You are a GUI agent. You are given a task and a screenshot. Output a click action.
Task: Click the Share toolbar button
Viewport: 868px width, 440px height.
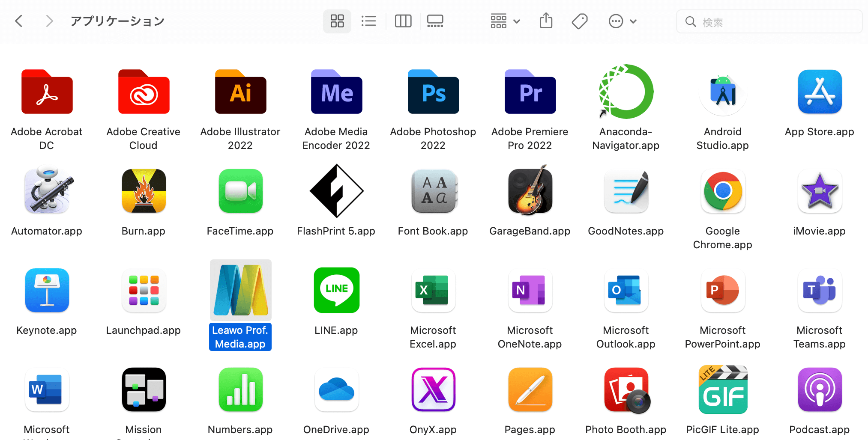point(546,21)
